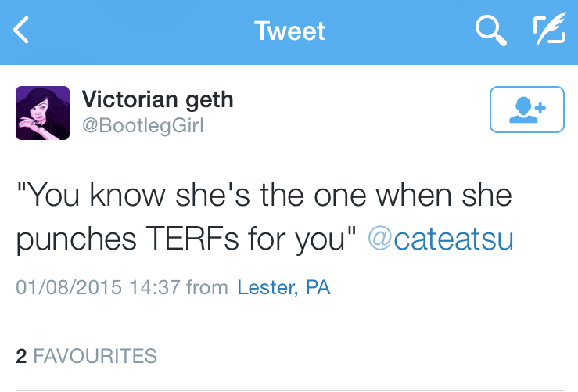The height and width of the screenshot is (392, 578).
Task: Tap the first line of the tweet text
Action: (264, 195)
